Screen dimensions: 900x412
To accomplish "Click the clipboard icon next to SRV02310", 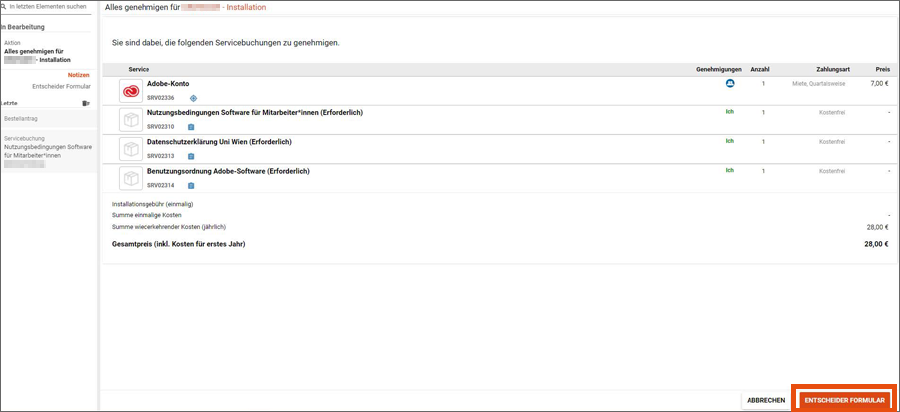I will tap(191, 127).
